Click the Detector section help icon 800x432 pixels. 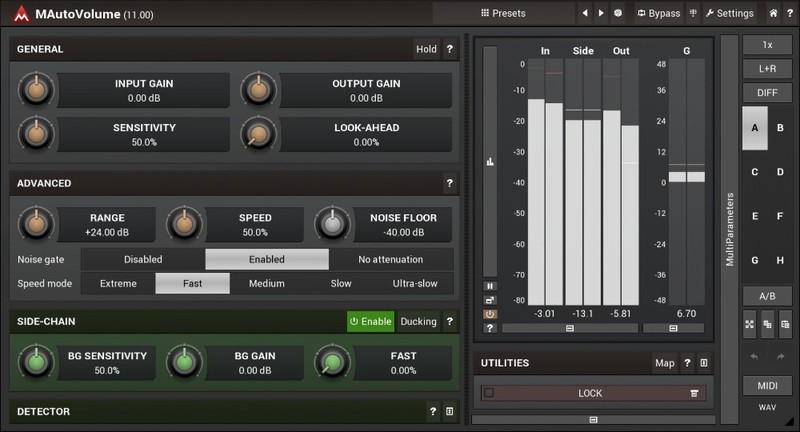432,411
